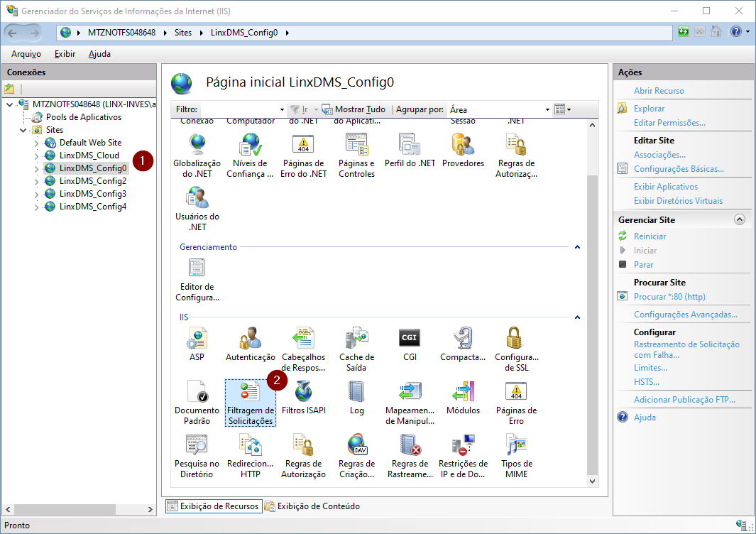Viewport: 756px width, 534px height.
Task: Open the Módulos feature icon
Action: tap(463, 398)
